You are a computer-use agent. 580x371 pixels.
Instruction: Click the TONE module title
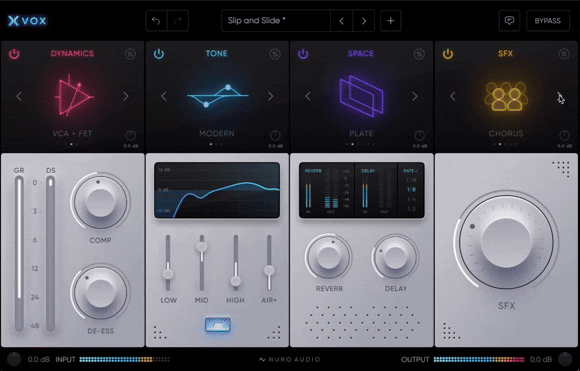click(217, 54)
